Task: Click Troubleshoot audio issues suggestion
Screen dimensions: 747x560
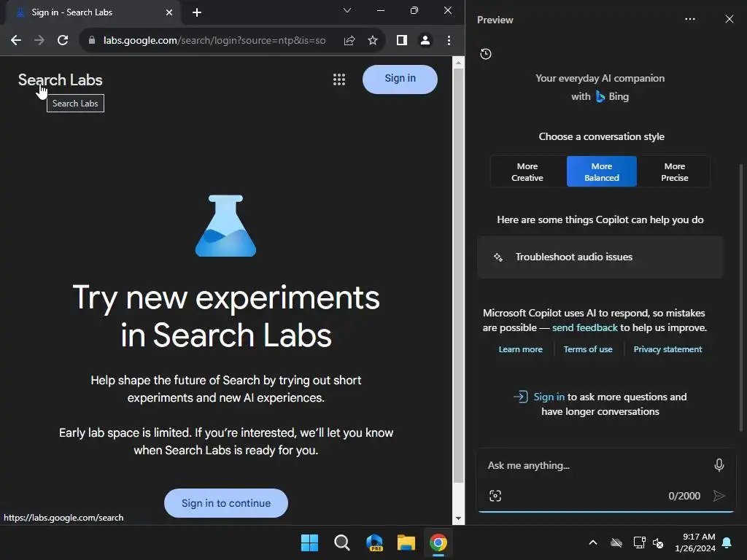Action: [x=600, y=257]
